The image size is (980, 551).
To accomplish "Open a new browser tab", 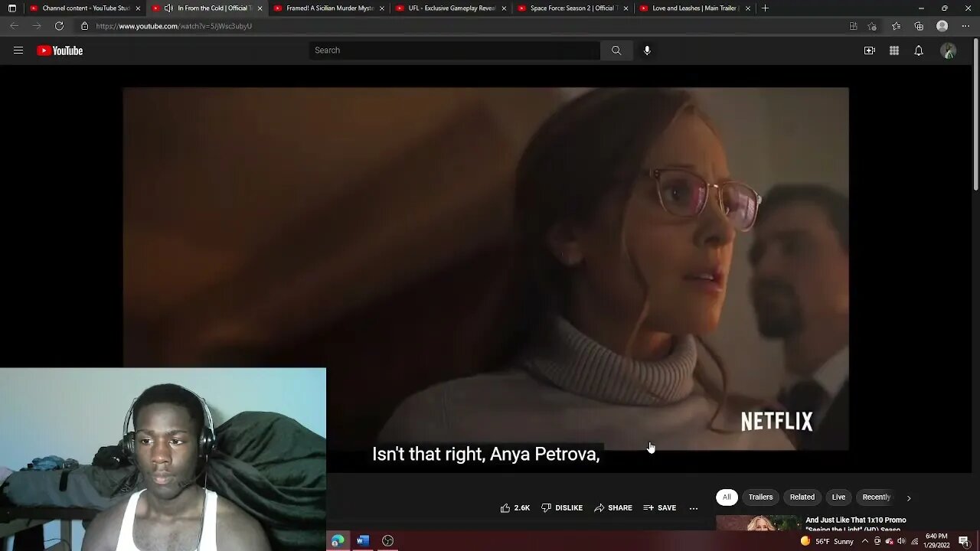I will pyautogui.click(x=765, y=8).
